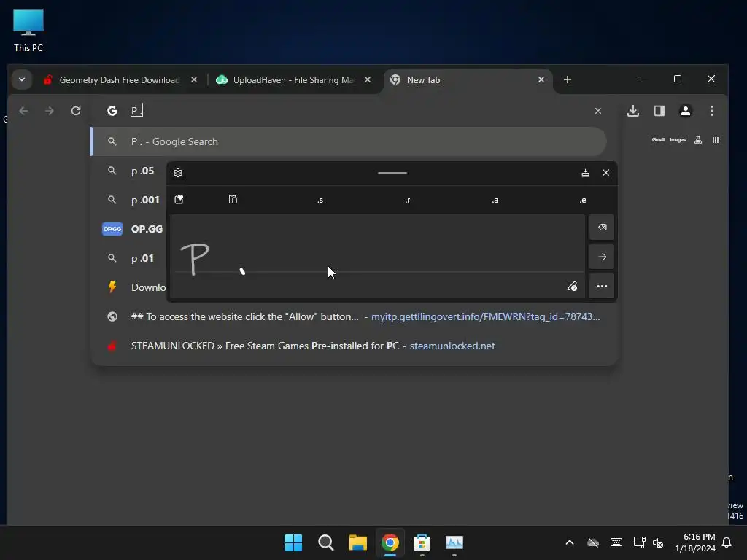Select the OP.GG suggestion
The width and height of the screenshot is (747, 560).
coord(147,228)
